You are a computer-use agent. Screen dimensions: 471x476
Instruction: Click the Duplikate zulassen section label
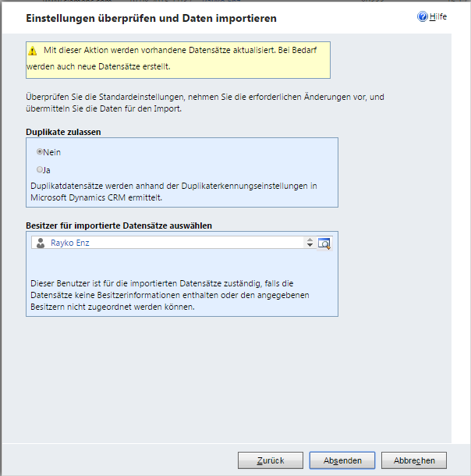pyautogui.click(x=63, y=132)
